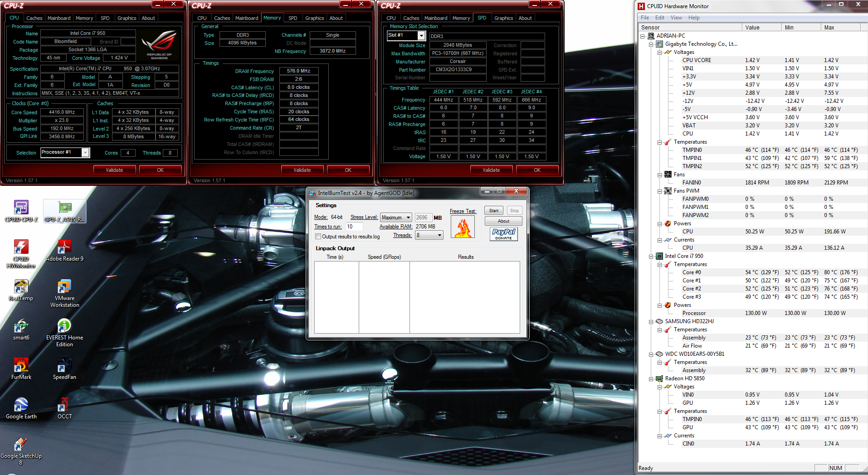Click the Times to run input field
The width and height of the screenshot is (868, 475).
[354, 227]
